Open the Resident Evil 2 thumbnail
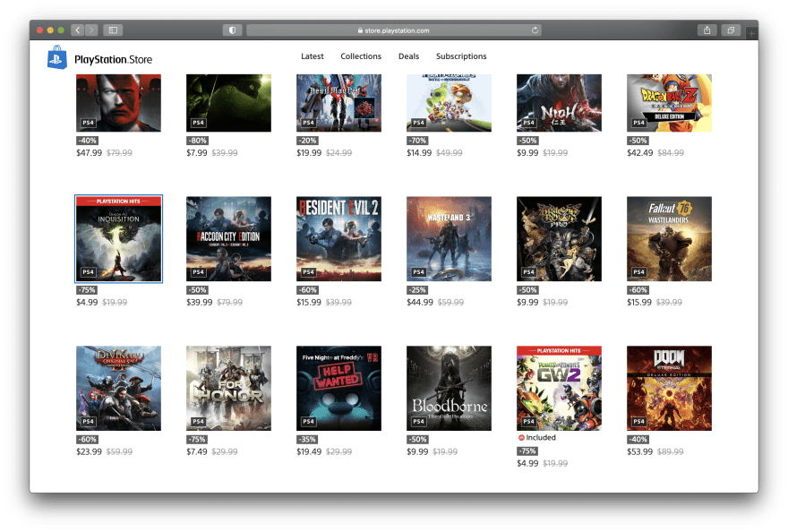The height and width of the screenshot is (532, 788). pos(338,239)
